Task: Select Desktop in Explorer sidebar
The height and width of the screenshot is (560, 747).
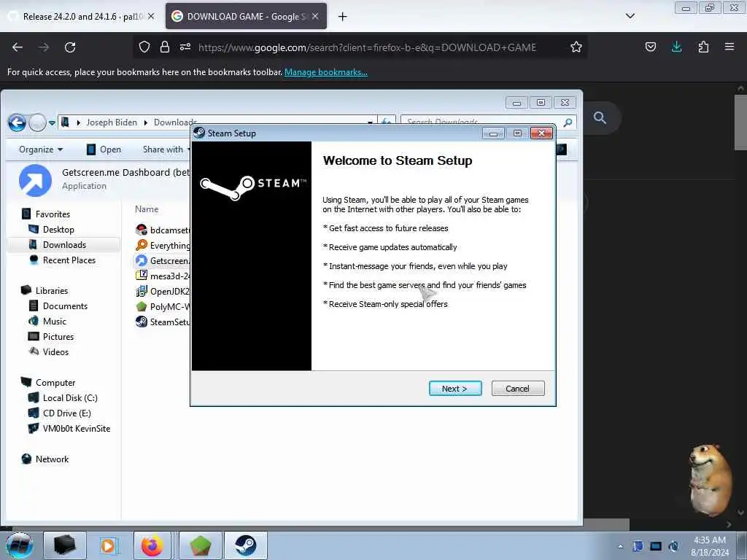Action: pos(58,230)
